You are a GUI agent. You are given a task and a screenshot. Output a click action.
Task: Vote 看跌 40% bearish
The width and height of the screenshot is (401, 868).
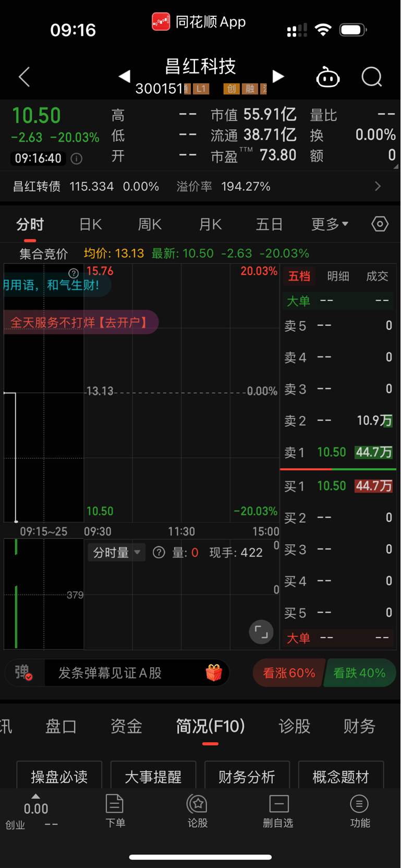(360, 673)
